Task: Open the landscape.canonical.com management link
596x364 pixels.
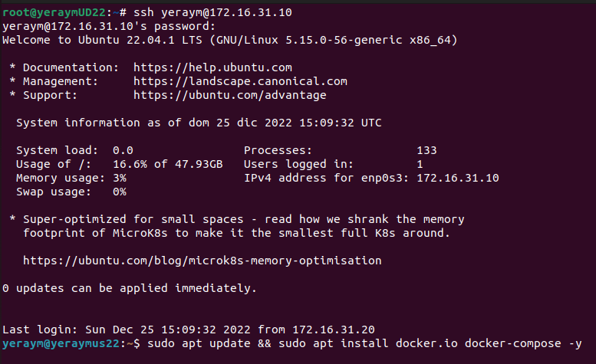Action: 240,81
